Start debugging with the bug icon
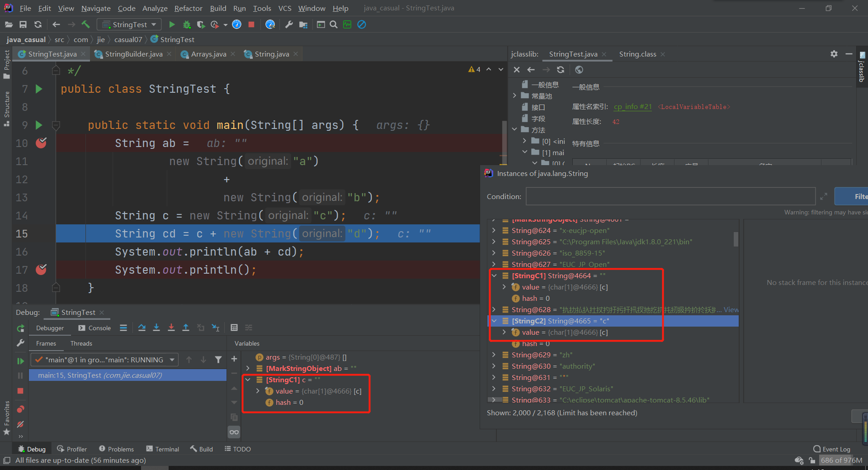Screen dimensions: 868x470 tap(186, 24)
